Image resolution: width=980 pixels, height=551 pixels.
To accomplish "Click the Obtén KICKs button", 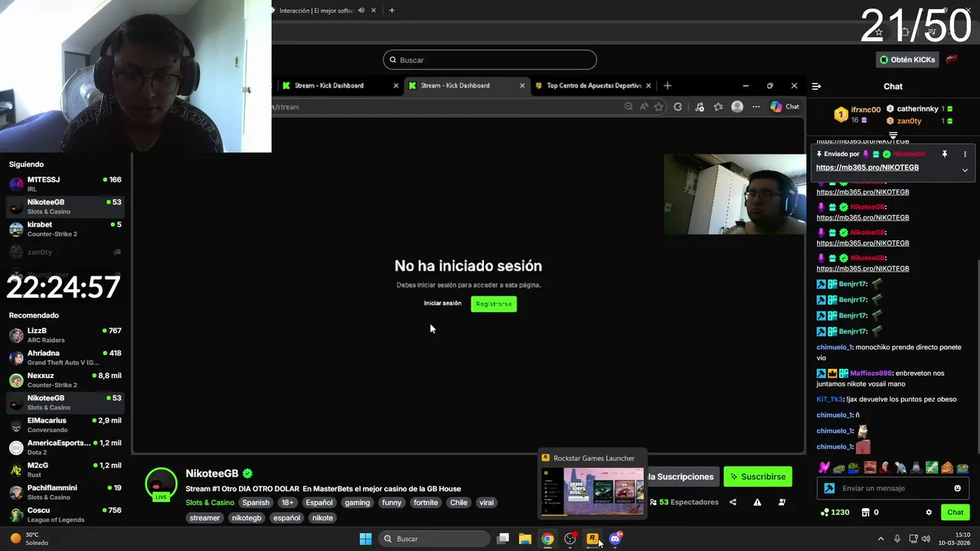I will tap(907, 60).
